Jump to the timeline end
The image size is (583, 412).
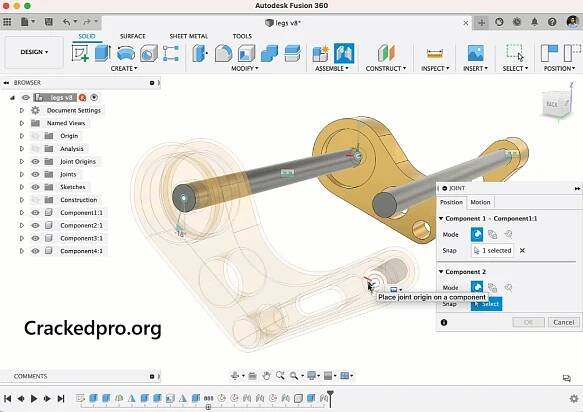[61, 399]
